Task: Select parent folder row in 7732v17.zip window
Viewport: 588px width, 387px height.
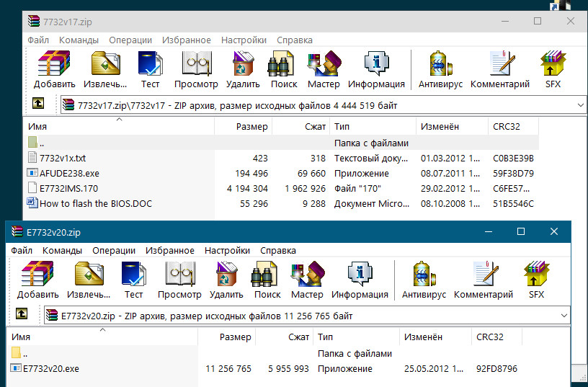Action: 282,143
